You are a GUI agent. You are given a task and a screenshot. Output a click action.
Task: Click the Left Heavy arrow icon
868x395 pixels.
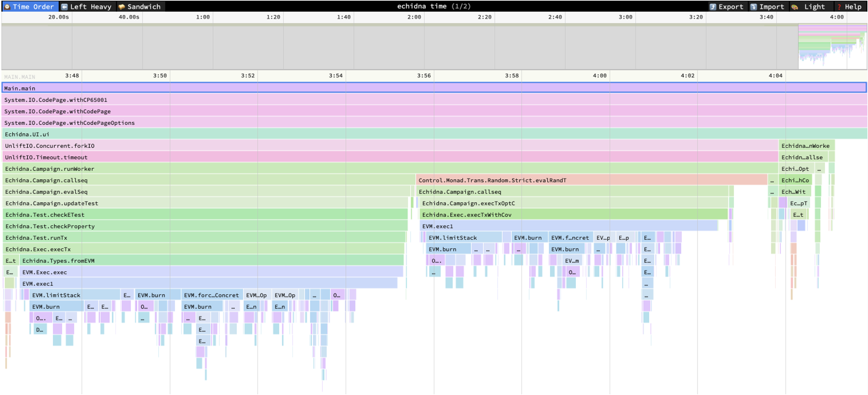(64, 7)
